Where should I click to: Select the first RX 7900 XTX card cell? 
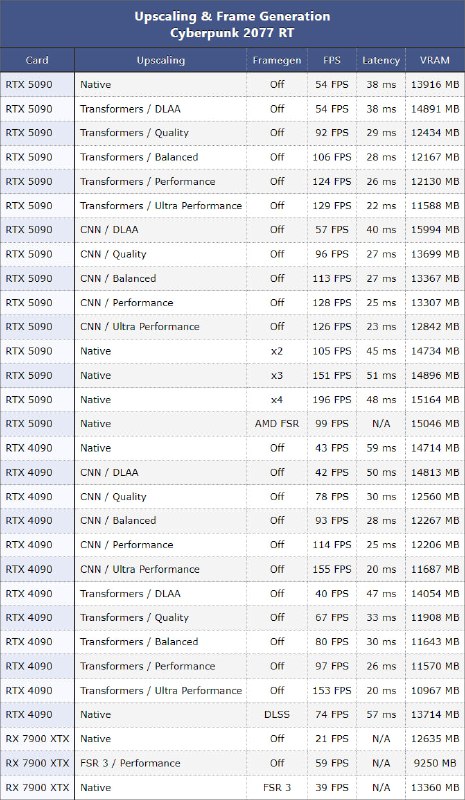(x=37, y=738)
